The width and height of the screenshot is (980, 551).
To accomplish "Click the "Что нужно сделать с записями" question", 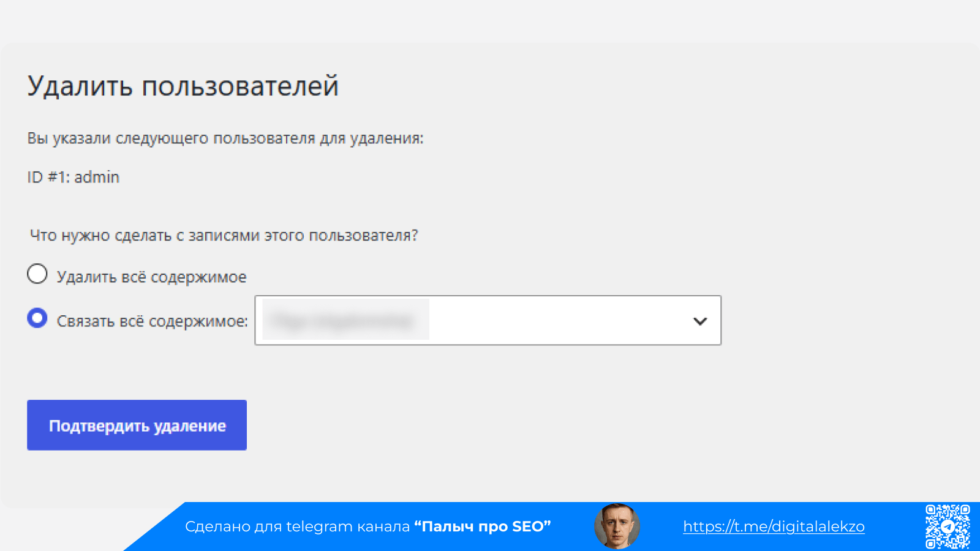I will 224,236.
